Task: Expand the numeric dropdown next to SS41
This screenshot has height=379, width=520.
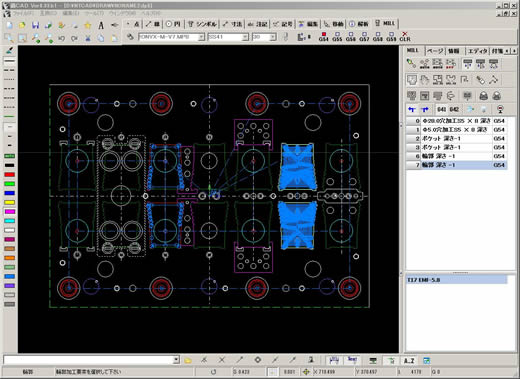Action: coord(273,37)
